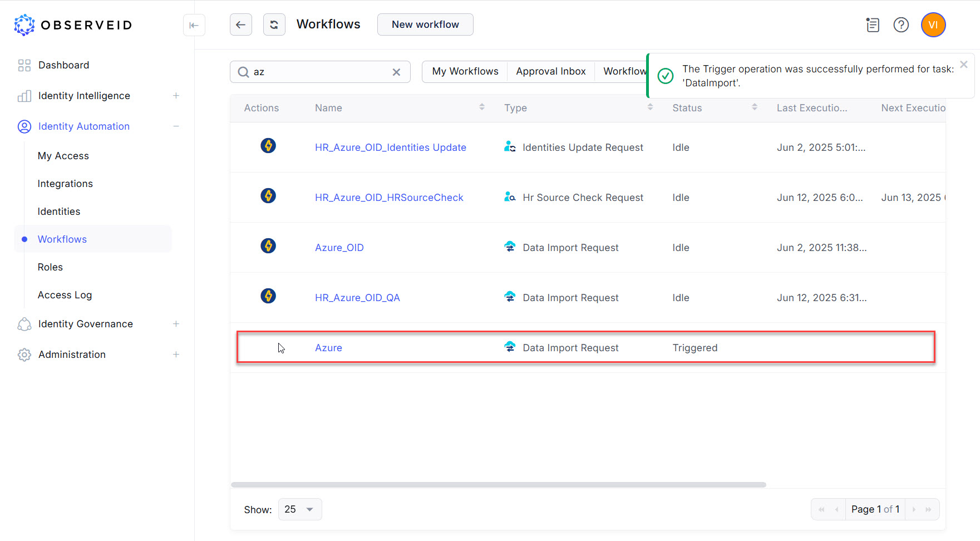Open the task list icon in header

[873, 25]
